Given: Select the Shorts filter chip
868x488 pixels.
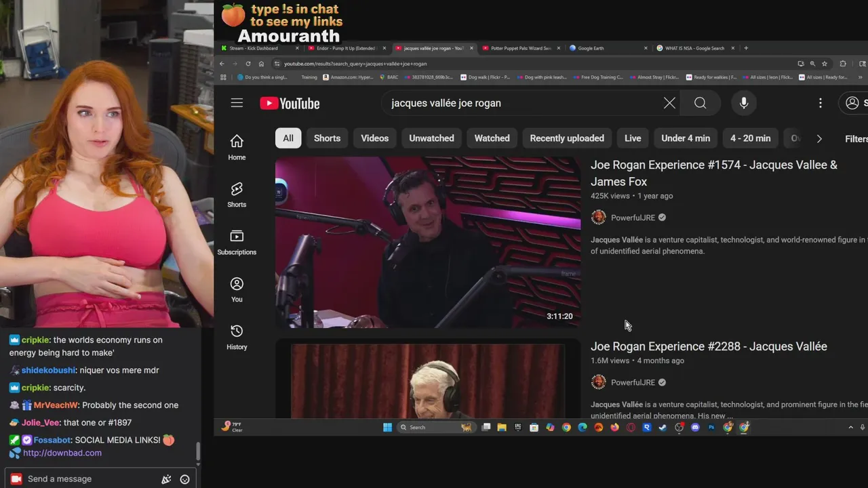Looking at the screenshot, I should [327, 138].
